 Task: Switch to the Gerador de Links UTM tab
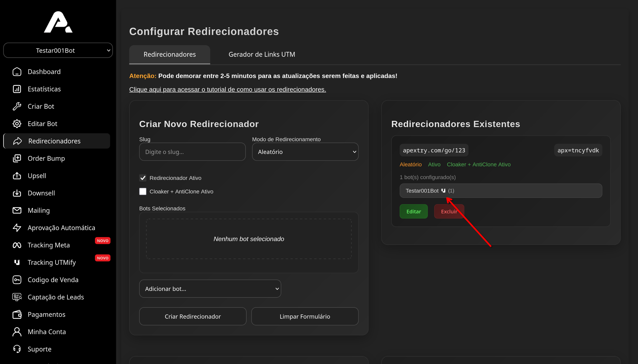click(262, 54)
